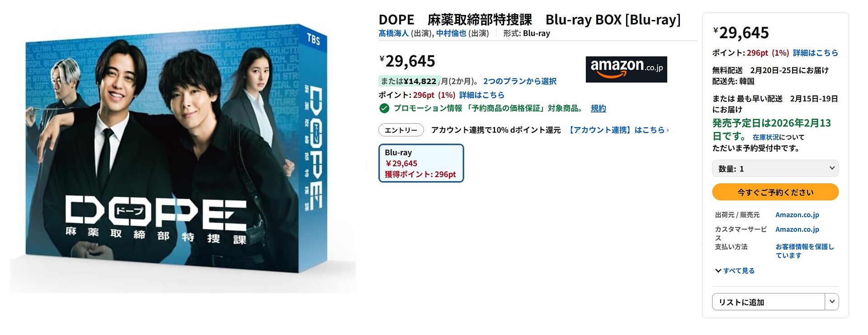Expand すべて見る seller details
Screen dimensions: 868x335
[x=739, y=271]
